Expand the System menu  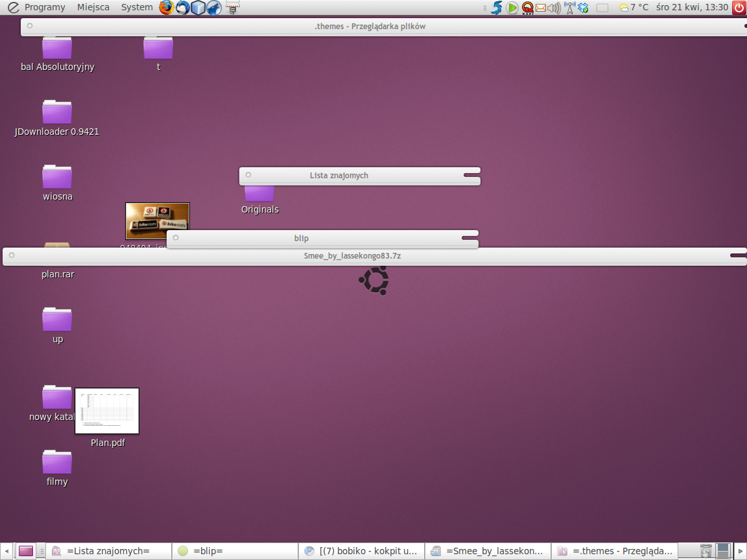(137, 8)
